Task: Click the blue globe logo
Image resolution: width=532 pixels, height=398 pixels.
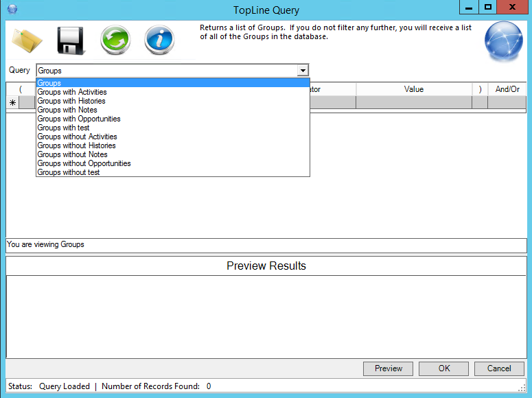Action: coord(503,41)
